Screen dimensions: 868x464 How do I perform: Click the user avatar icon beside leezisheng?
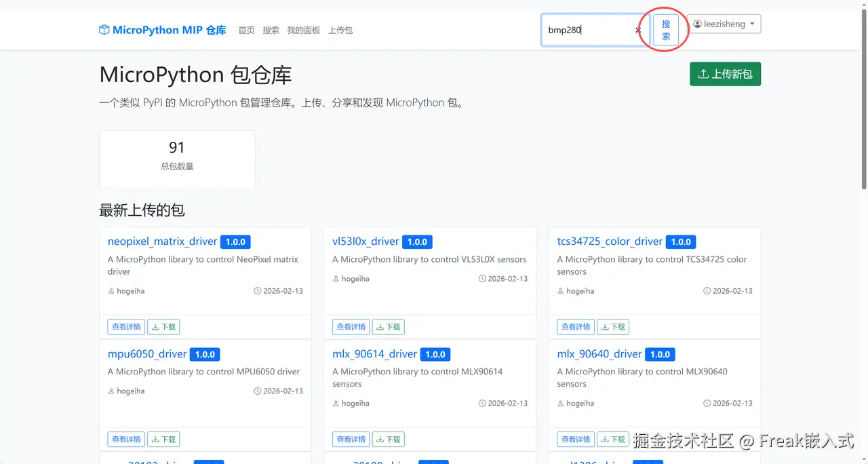point(697,24)
